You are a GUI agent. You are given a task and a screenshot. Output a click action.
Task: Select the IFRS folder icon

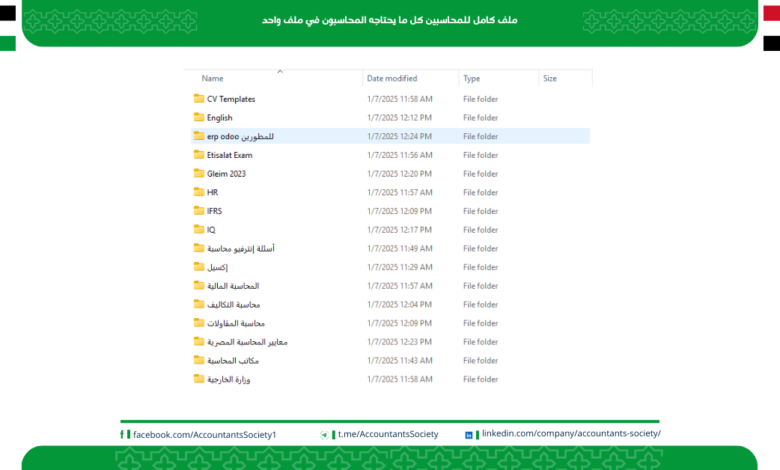[198, 211]
